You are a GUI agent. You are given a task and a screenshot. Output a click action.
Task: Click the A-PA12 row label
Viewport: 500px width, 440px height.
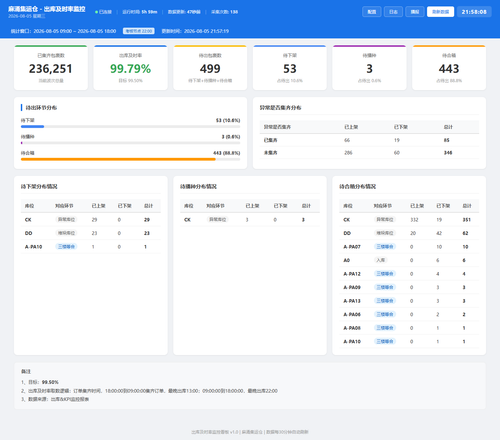352,274
